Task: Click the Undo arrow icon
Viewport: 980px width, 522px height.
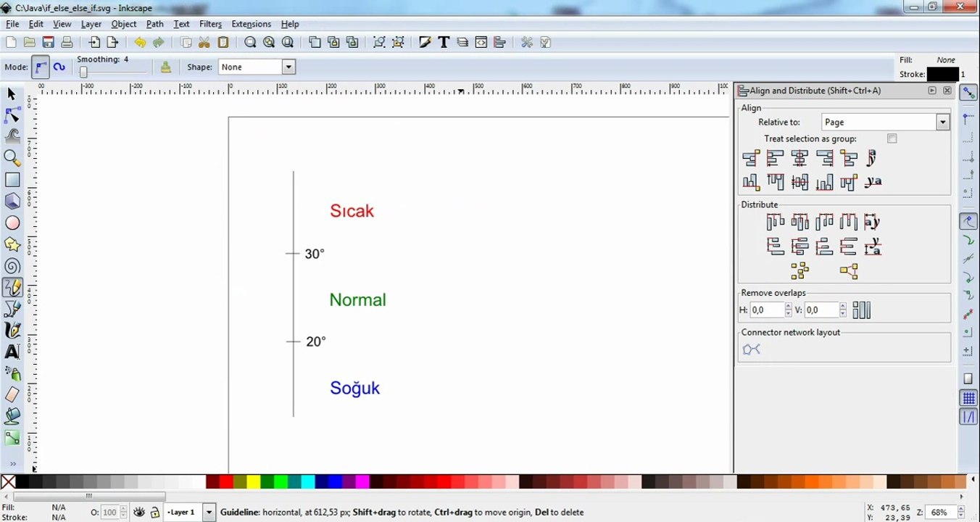Action: click(140, 43)
